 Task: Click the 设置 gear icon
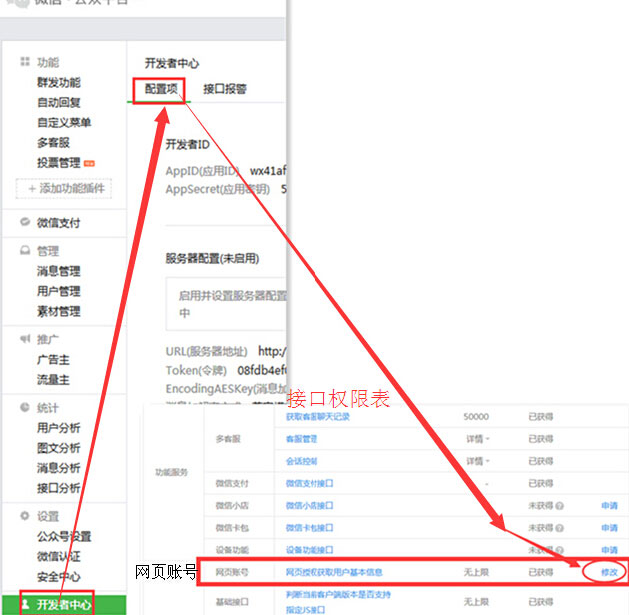(25, 516)
